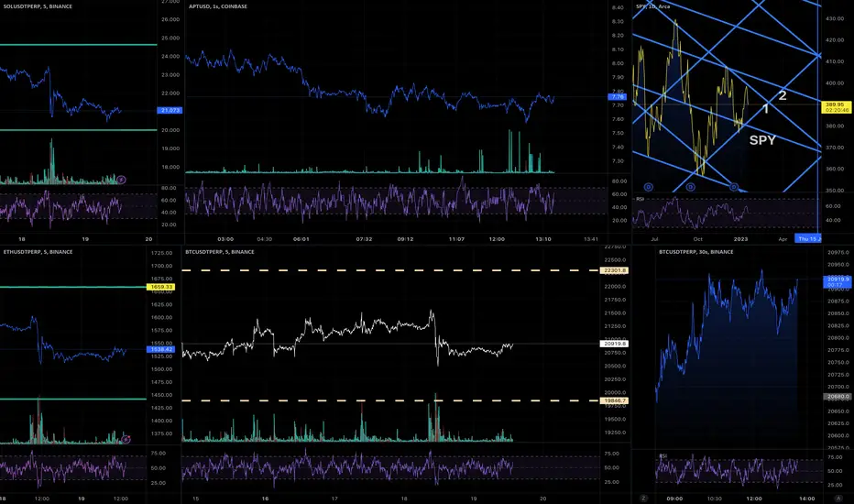Click the blue 1538.42 price label on ETH chart
This screenshot has height=504, width=854.
160,349
